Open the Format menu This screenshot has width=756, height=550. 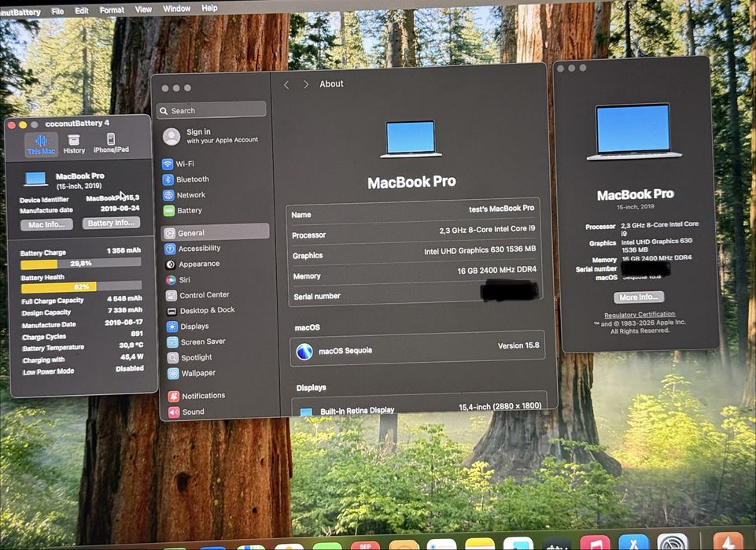coord(112,9)
